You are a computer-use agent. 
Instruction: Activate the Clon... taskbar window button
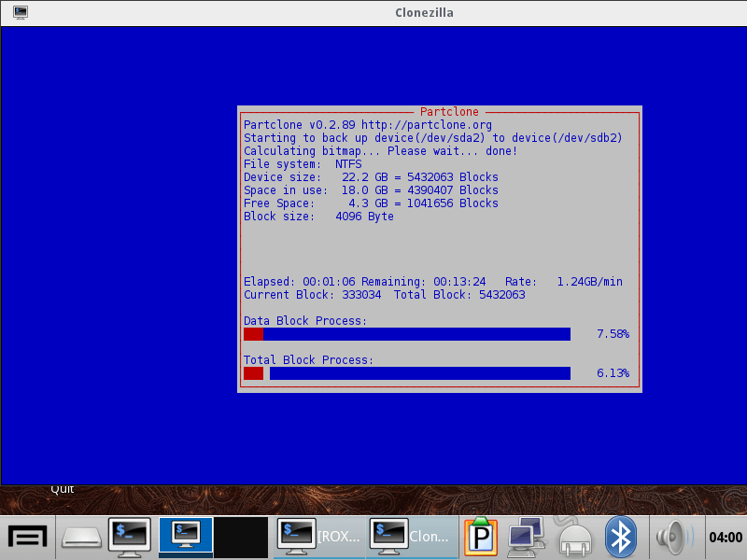point(412,538)
